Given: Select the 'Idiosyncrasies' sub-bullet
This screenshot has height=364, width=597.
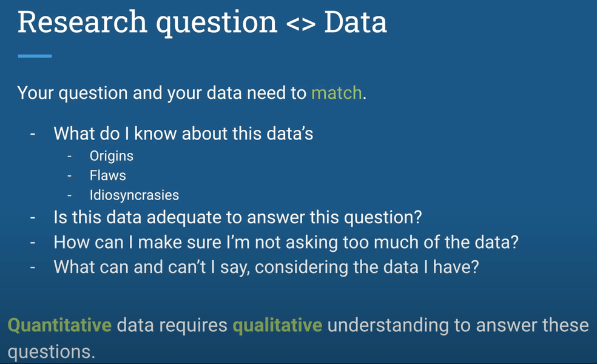Looking at the screenshot, I should tap(134, 195).
